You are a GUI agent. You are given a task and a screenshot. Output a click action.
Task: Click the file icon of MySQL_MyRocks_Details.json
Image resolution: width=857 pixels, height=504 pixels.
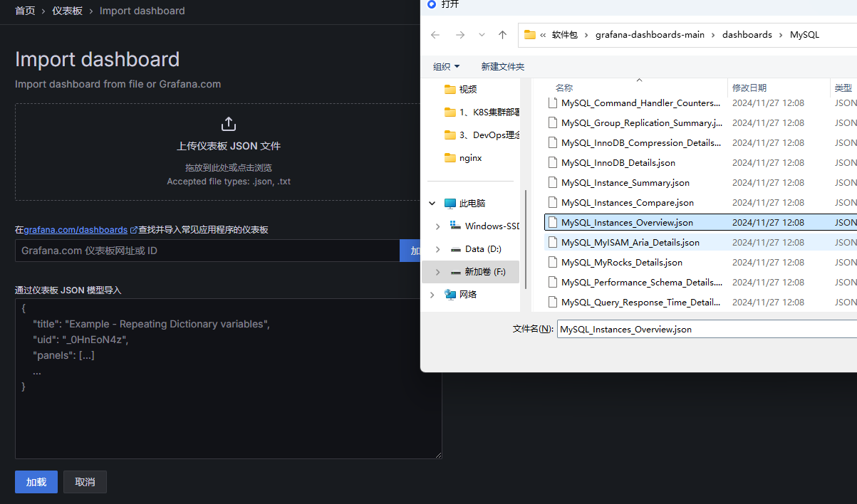point(553,262)
